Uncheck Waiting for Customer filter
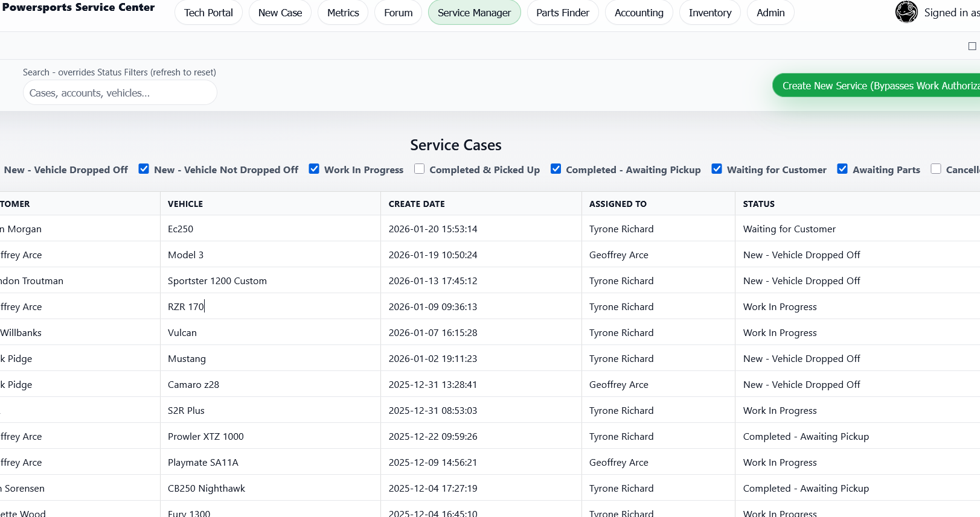This screenshot has height=517, width=980. [717, 169]
